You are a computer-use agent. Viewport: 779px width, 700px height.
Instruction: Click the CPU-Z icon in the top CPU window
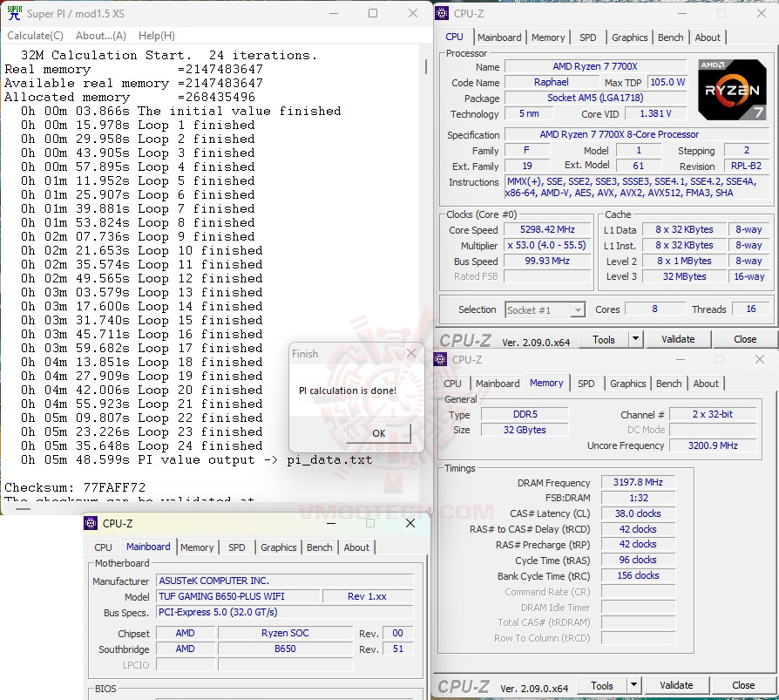tap(442, 13)
